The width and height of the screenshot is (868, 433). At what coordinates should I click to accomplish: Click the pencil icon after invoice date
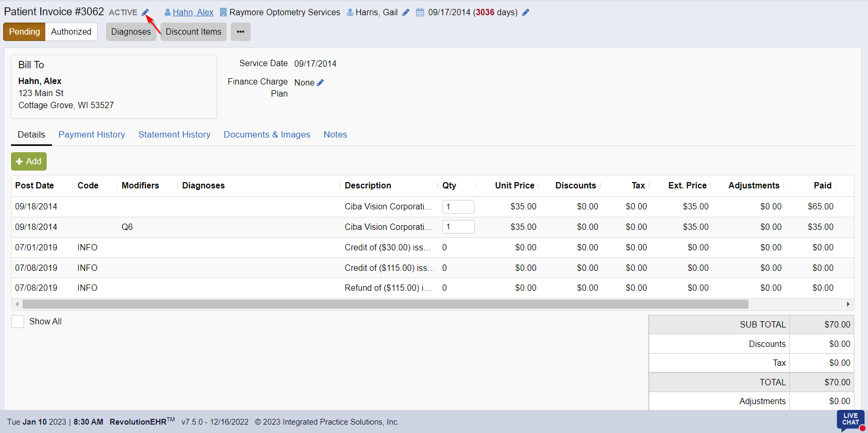pyautogui.click(x=526, y=13)
